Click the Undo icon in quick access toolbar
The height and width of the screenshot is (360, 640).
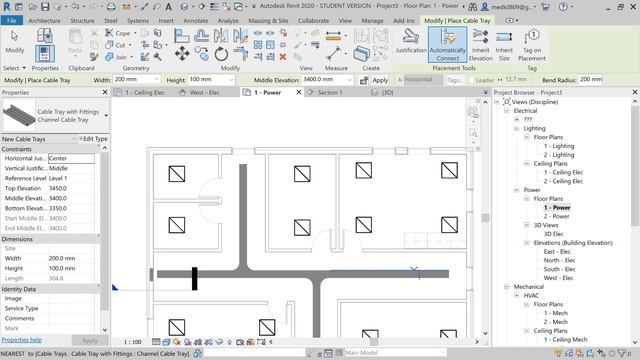(x=75, y=7)
